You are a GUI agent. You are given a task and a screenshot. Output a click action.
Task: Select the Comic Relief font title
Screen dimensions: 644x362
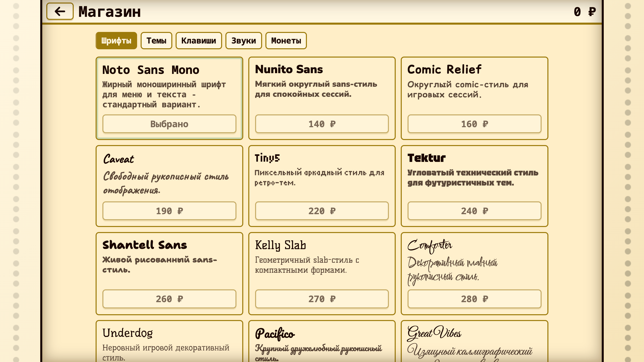click(x=444, y=69)
